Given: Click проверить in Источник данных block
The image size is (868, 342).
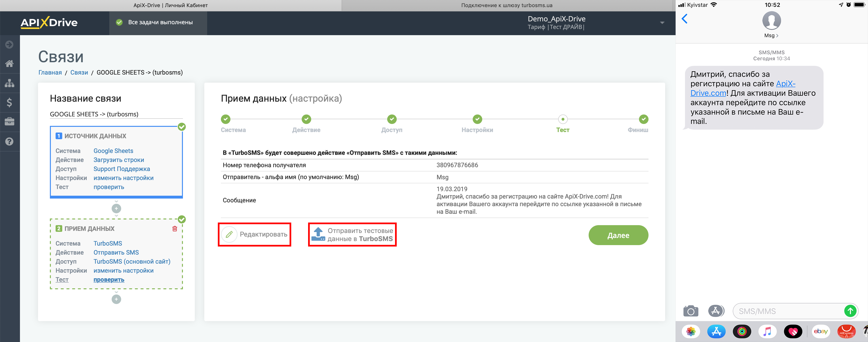Looking at the screenshot, I should (x=109, y=187).
